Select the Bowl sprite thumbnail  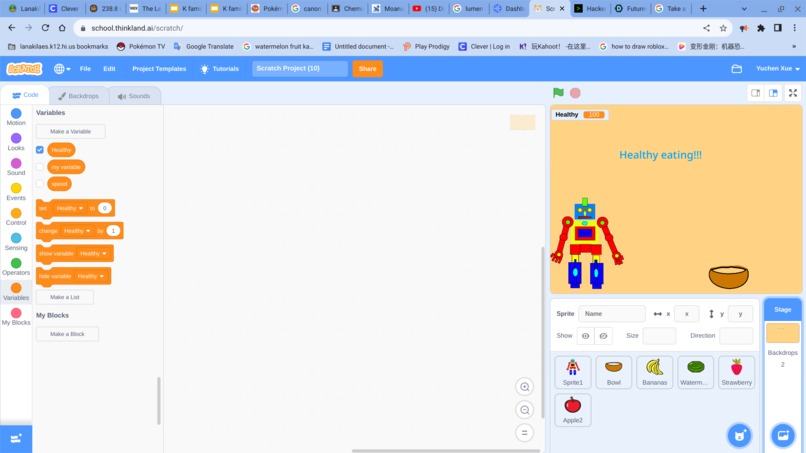click(x=614, y=372)
